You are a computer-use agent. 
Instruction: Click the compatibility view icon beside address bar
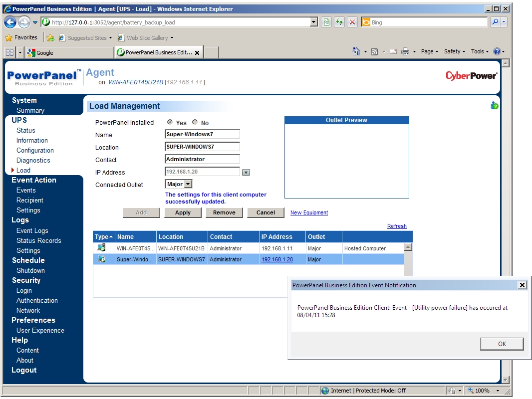[x=326, y=22]
